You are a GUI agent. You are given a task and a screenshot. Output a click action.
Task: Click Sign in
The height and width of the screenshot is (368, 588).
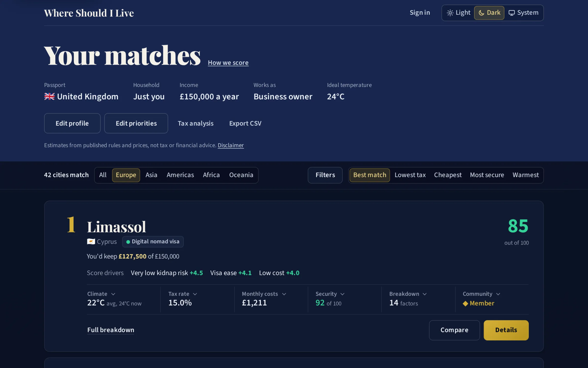coord(420,13)
